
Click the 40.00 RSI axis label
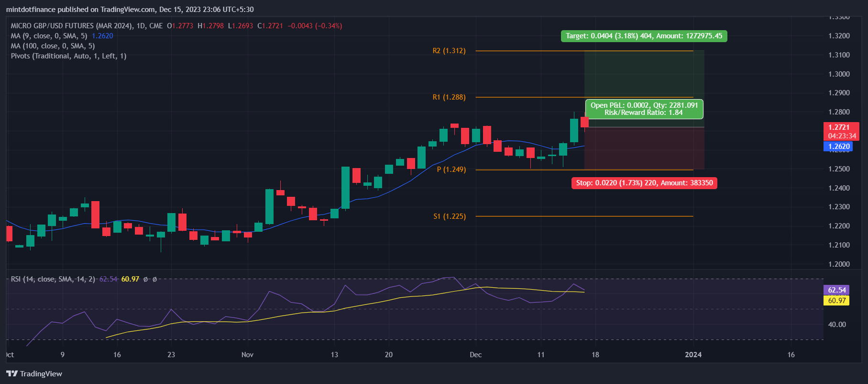coord(837,325)
